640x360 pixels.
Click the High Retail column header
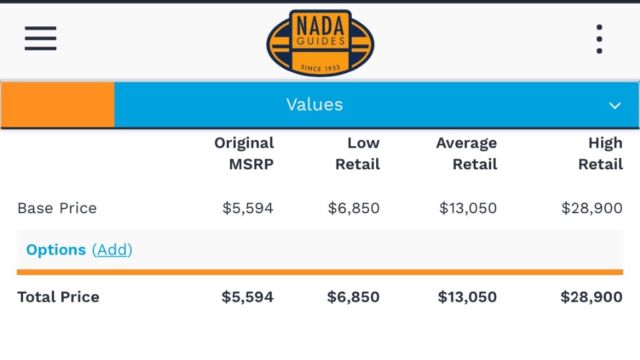600,153
